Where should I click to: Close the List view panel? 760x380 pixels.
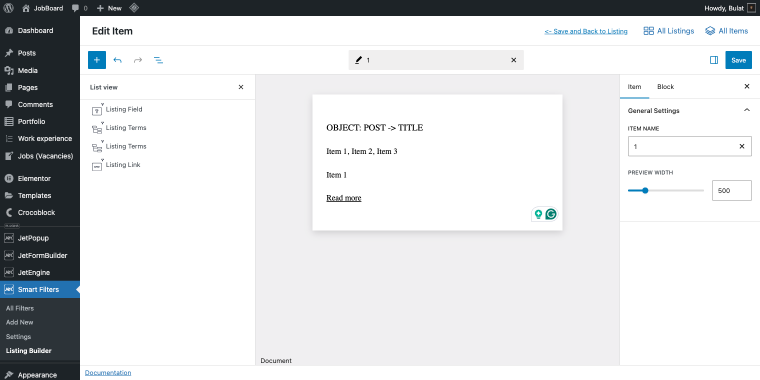241,87
